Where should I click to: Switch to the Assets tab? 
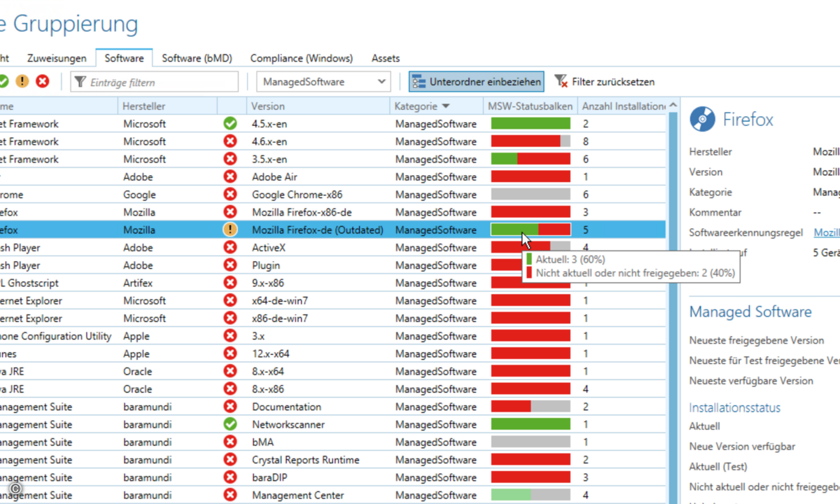[386, 58]
